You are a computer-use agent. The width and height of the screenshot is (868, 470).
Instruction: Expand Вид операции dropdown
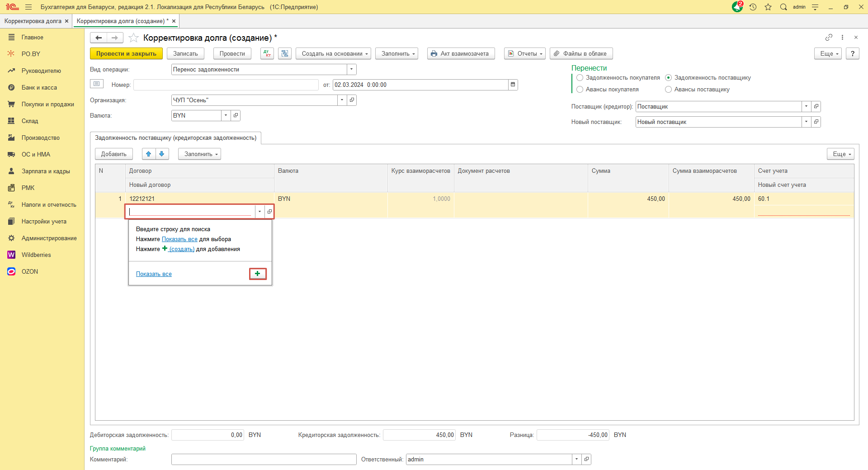click(351, 69)
